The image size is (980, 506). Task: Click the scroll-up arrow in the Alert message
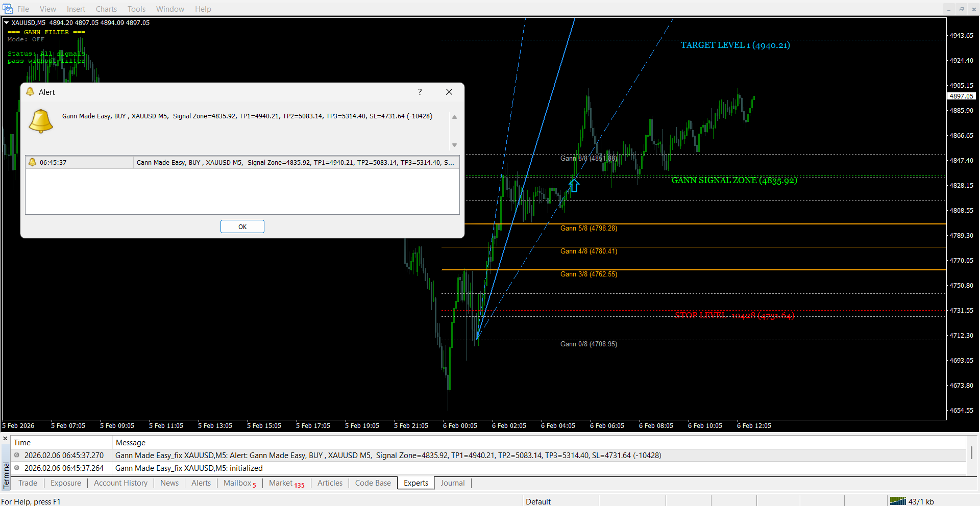coord(454,117)
